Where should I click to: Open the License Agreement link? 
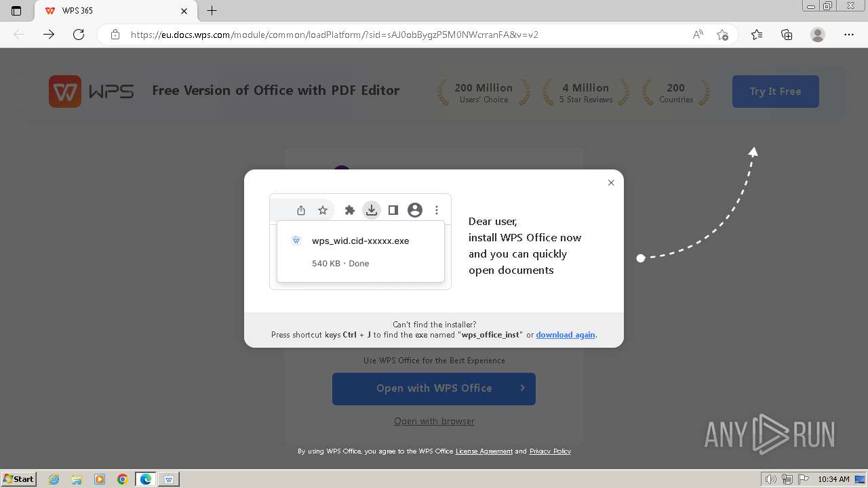(x=484, y=451)
